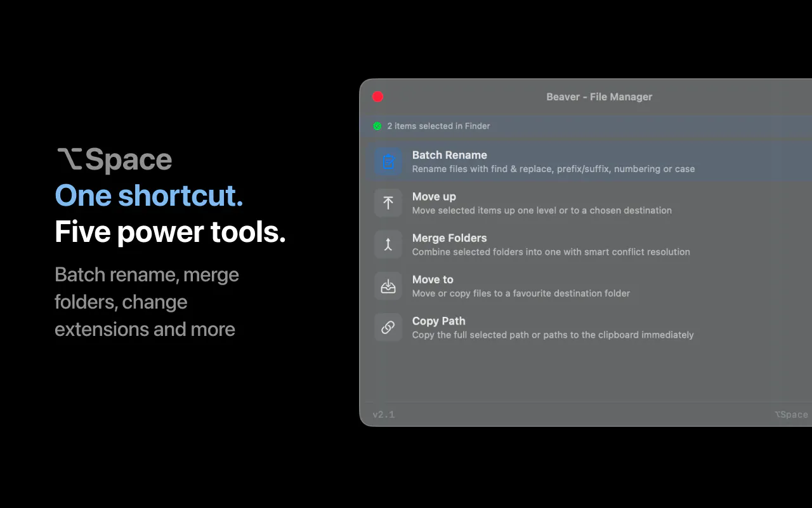Click the large ⌥Space heading
The height and width of the screenshot is (508, 812).
(115, 160)
